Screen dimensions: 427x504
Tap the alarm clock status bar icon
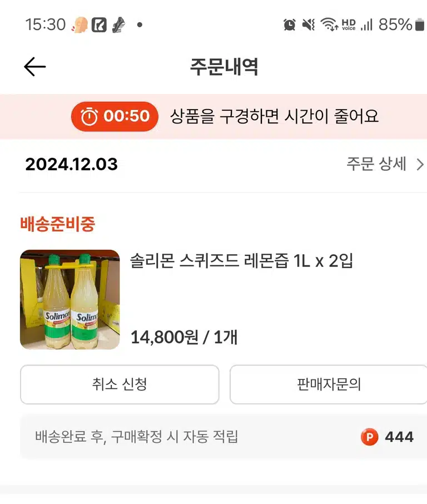pyautogui.click(x=290, y=24)
